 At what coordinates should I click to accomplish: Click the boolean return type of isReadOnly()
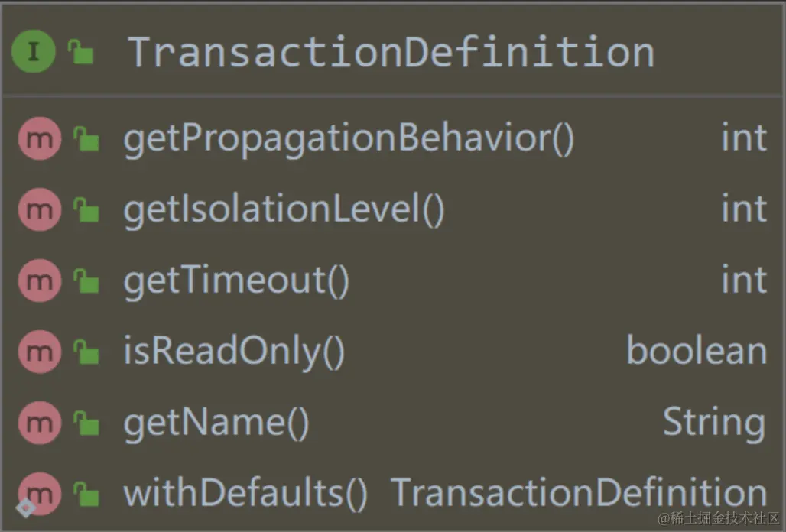tap(697, 351)
